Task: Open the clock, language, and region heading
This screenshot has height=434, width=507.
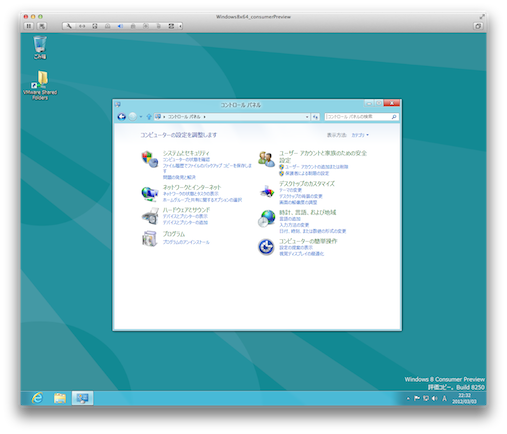Action: pos(308,212)
